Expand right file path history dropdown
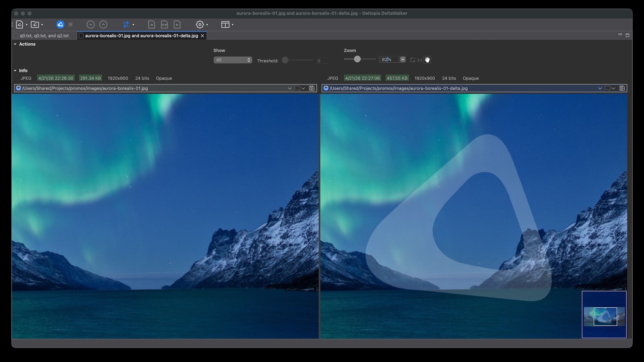644x362 pixels. tap(600, 88)
